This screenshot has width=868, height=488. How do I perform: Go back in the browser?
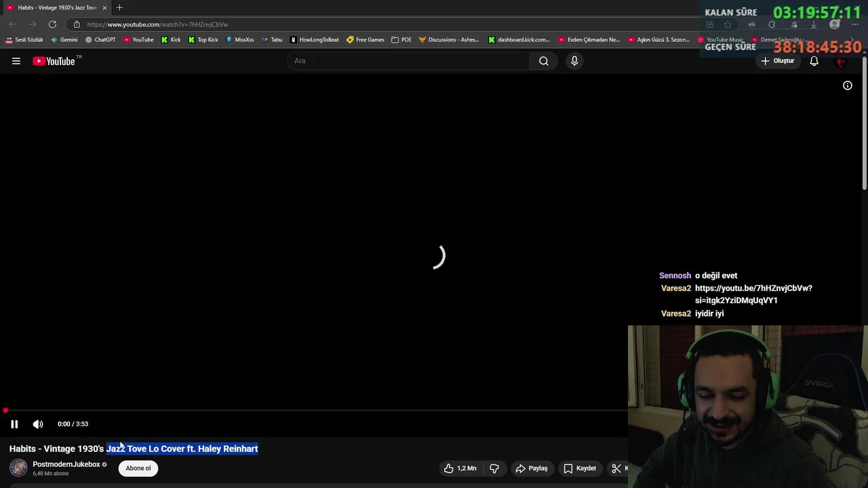tap(12, 24)
